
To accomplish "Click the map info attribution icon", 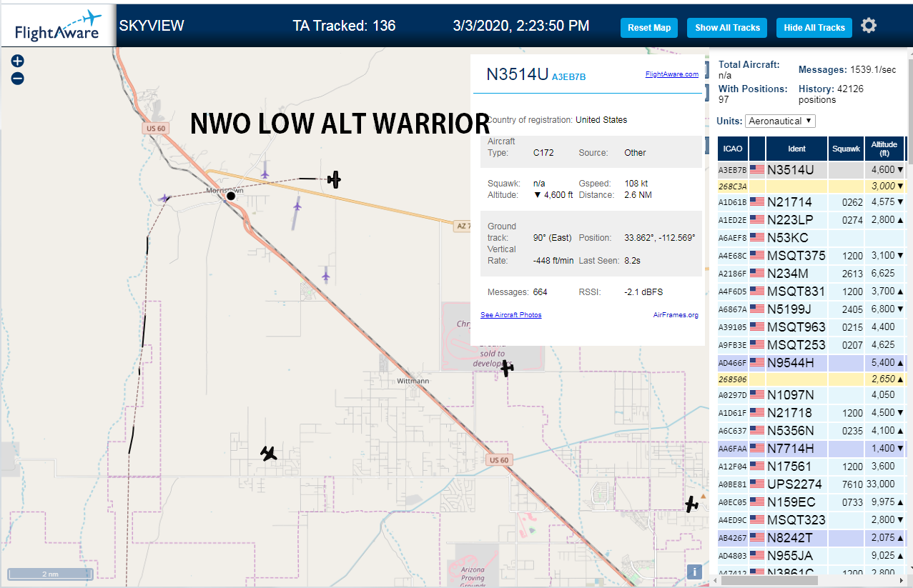I will (x=693, y=572).
